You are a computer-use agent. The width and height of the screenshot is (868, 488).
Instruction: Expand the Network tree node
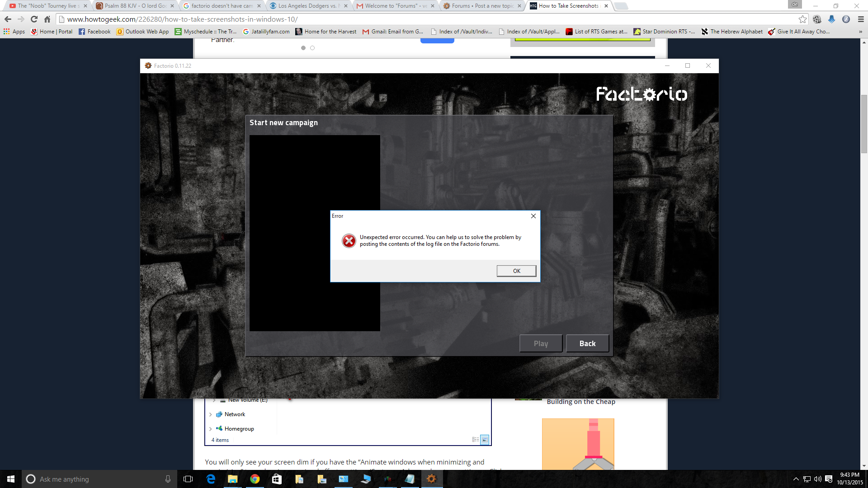click(x=211, y=414)
